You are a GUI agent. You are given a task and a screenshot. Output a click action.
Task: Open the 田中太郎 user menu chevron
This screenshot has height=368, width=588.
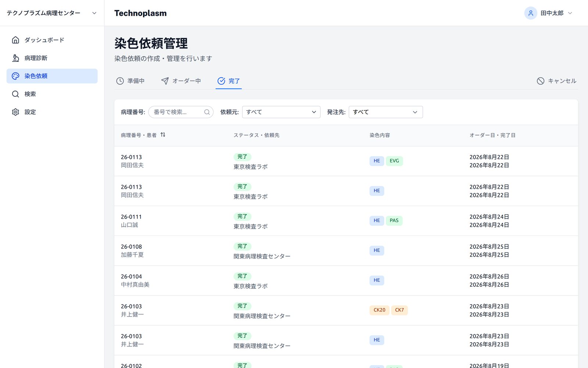[x=570, y=13]
